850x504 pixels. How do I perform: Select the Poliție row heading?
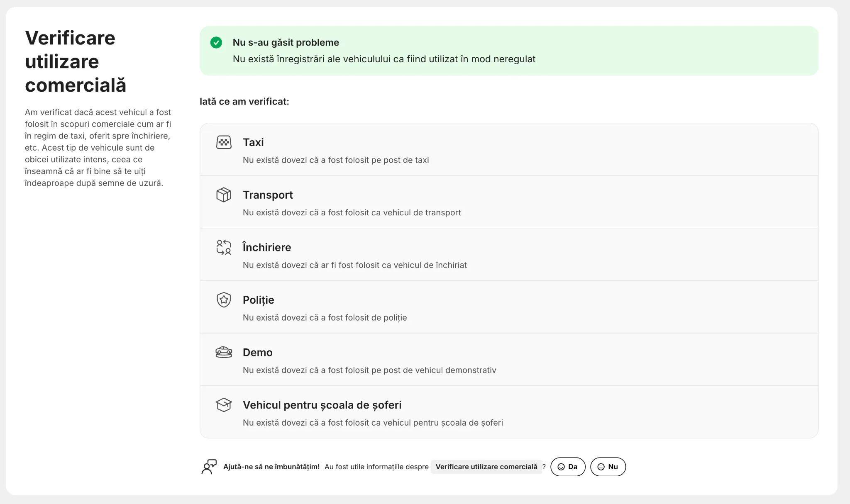[258, 299]
